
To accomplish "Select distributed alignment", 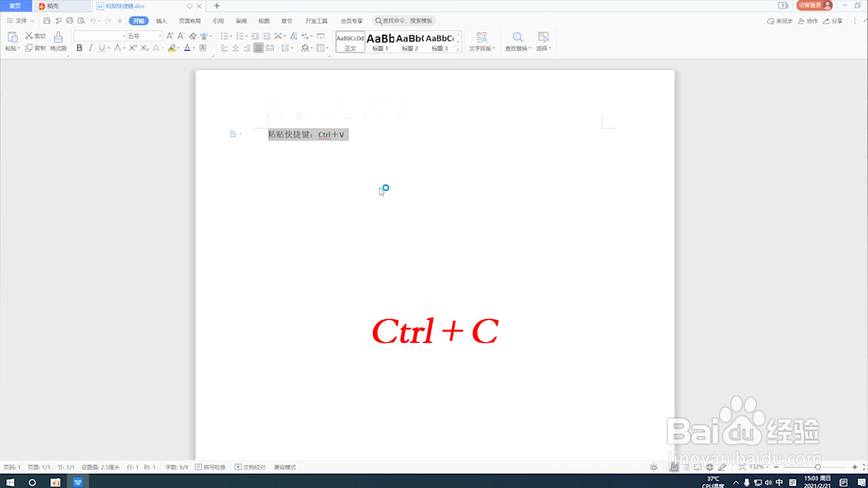I will click(270, 48).
